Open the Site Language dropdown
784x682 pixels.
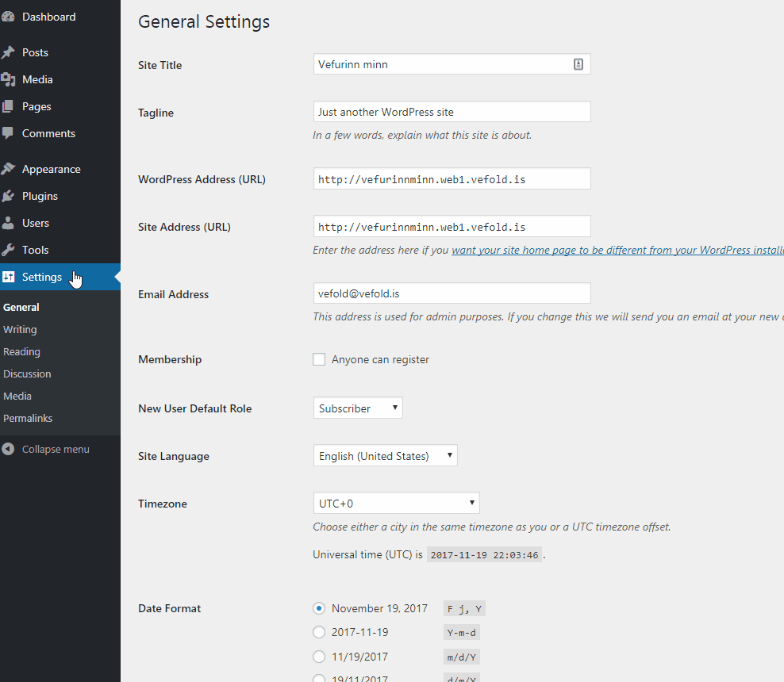point(385,455)
